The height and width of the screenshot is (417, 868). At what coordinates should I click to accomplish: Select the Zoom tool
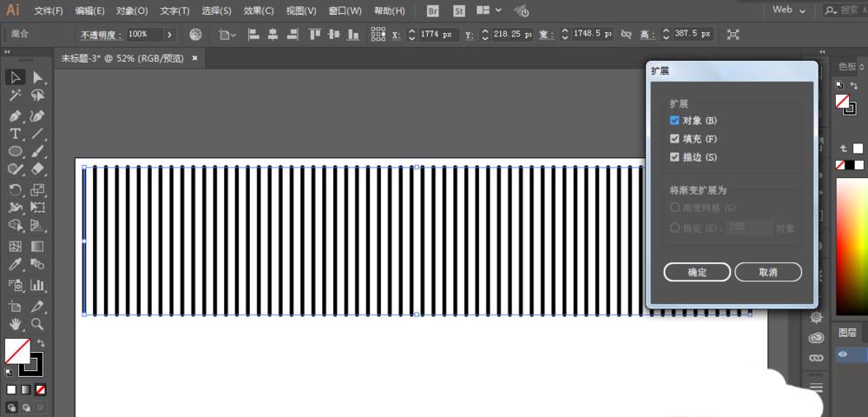(37, 324)
